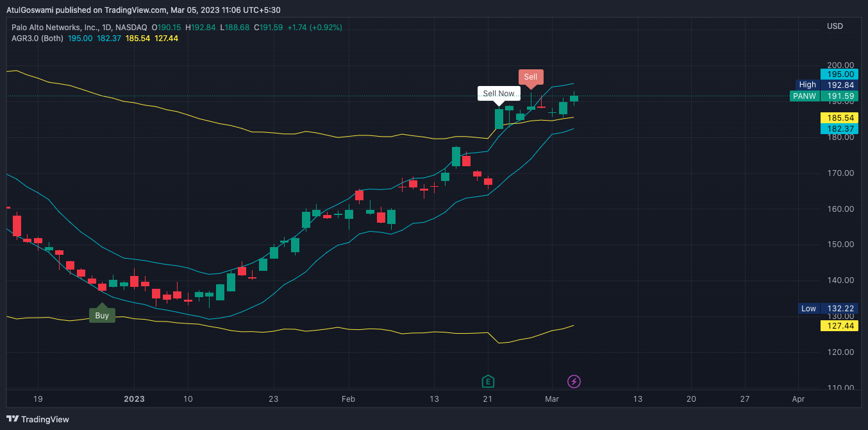Click the 185.54 yellow price tag
868x430 pixels.
coord(839,118)
